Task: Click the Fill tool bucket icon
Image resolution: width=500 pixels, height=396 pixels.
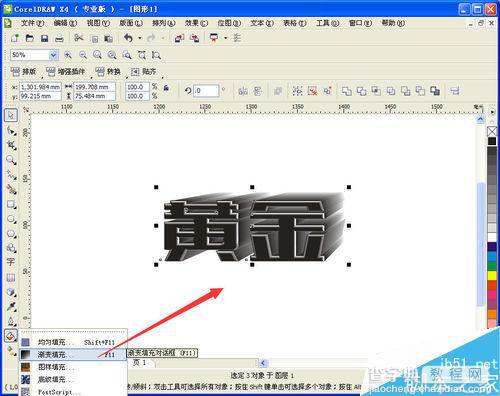Action: (x=11, y=336)
